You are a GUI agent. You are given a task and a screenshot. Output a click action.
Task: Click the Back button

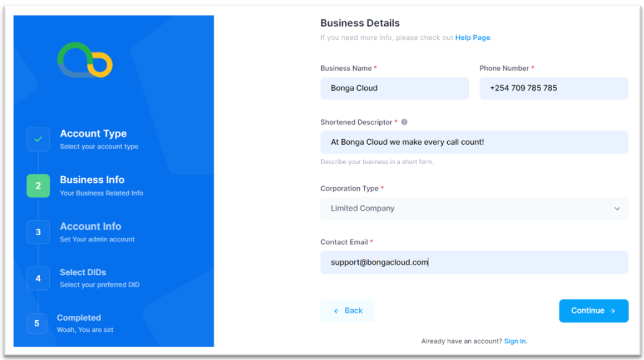coord(348,311)
